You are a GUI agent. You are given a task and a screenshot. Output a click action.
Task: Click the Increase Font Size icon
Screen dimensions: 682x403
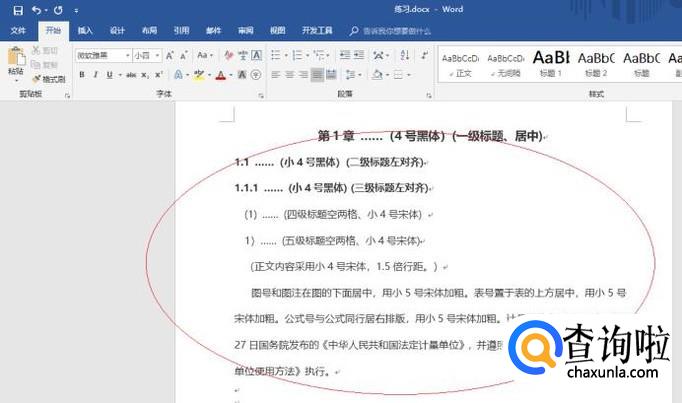click(x=169, y=55)
